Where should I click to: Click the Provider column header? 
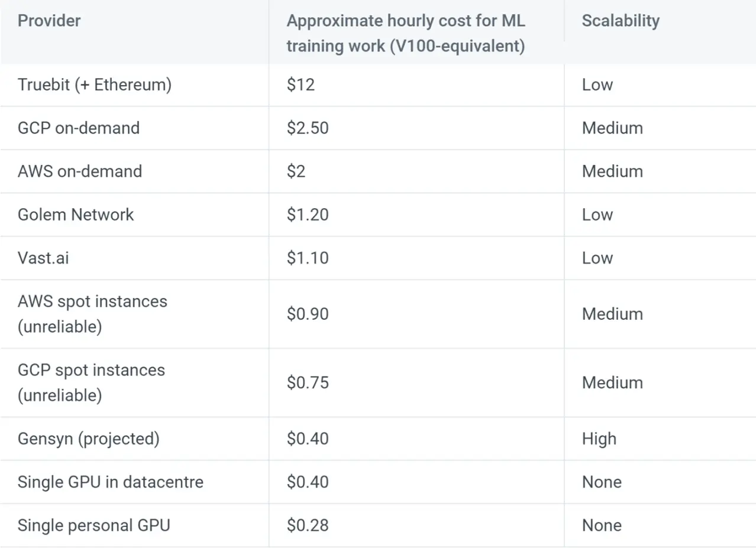pos(49,21)
